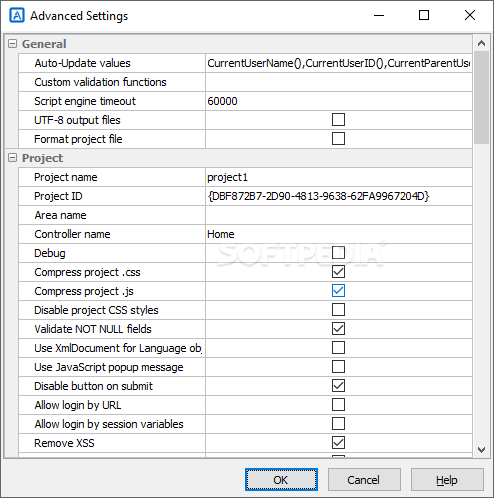The image size is (494, 498).
Task: Maximize the Advanced Settings window
Action: 424,15
